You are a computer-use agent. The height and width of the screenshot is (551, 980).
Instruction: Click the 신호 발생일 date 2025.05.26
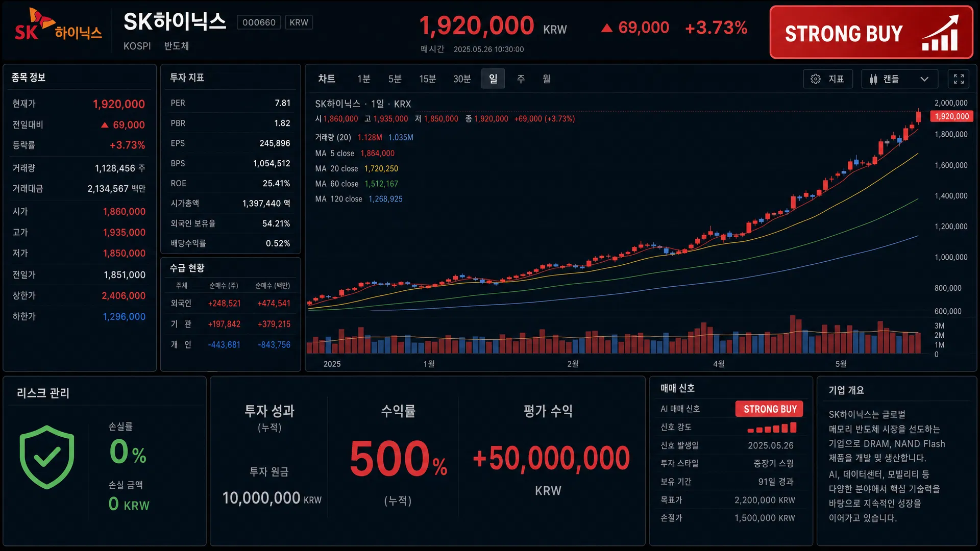[771, 446]
